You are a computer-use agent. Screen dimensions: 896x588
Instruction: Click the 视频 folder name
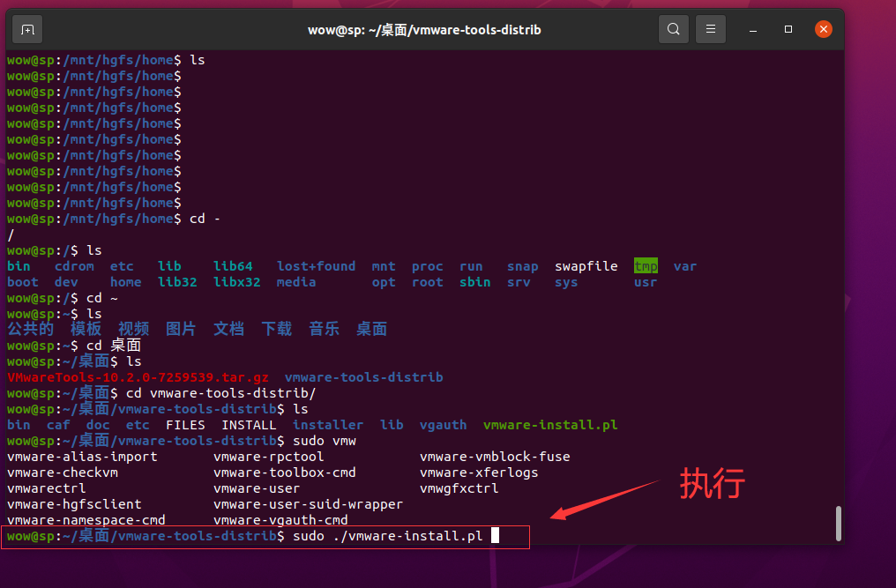point(133,329)
